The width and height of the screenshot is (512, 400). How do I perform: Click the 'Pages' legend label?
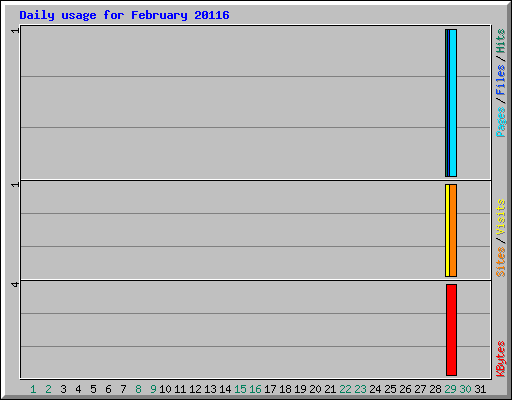[x=501, y=122]
